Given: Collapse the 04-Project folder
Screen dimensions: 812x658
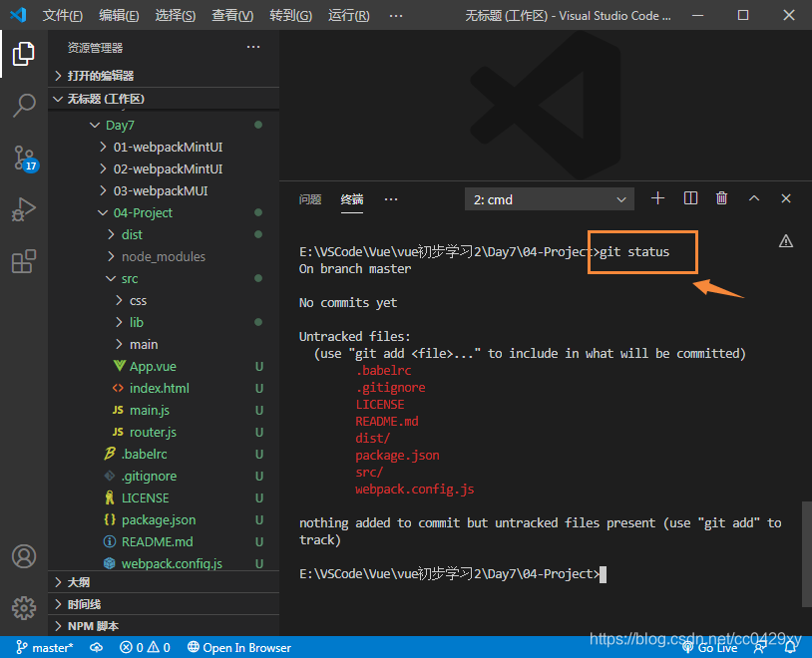Looking at the screenshot, I should [x=164, y=212].
